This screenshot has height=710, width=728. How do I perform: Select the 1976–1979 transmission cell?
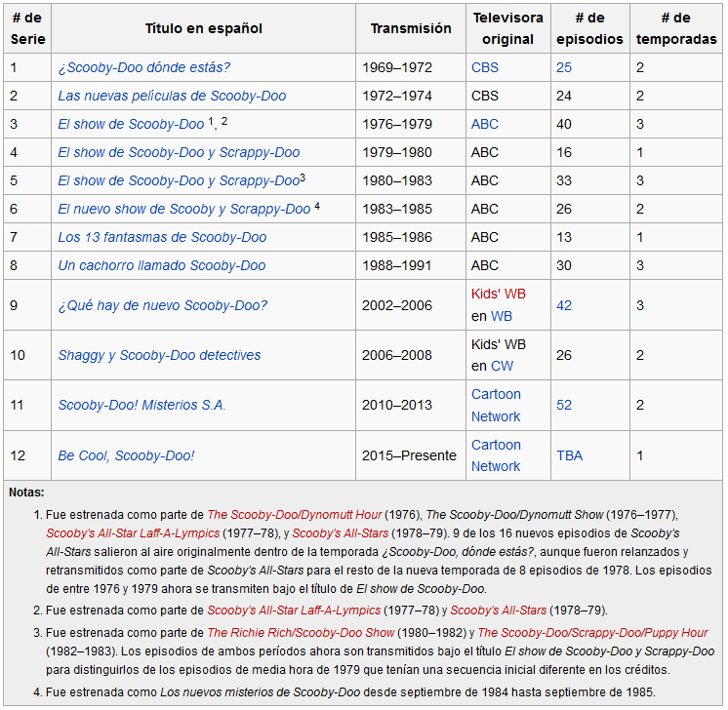411,125
